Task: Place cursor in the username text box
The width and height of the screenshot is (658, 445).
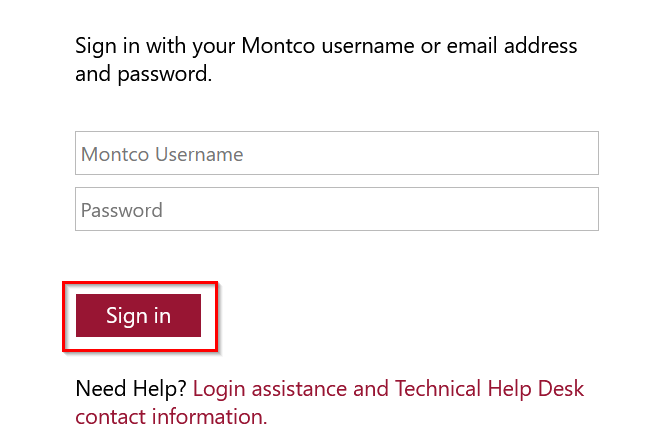Action: [337, 153]
